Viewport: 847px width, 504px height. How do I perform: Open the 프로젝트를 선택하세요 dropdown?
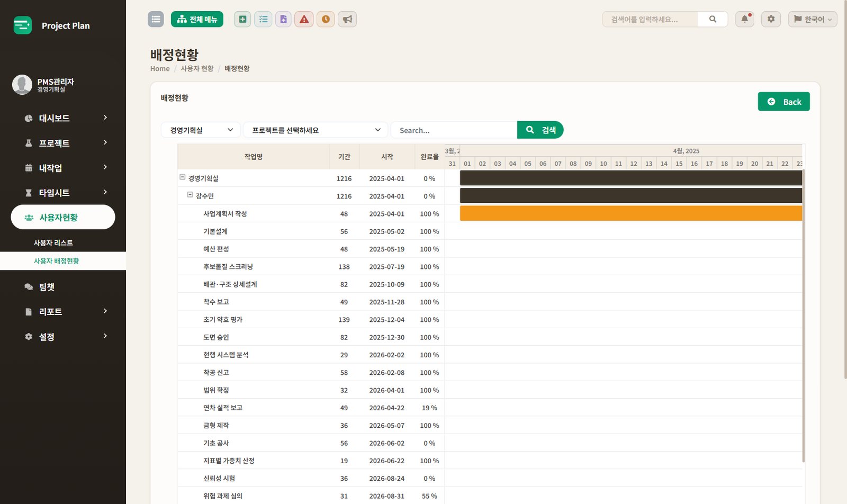316,130
